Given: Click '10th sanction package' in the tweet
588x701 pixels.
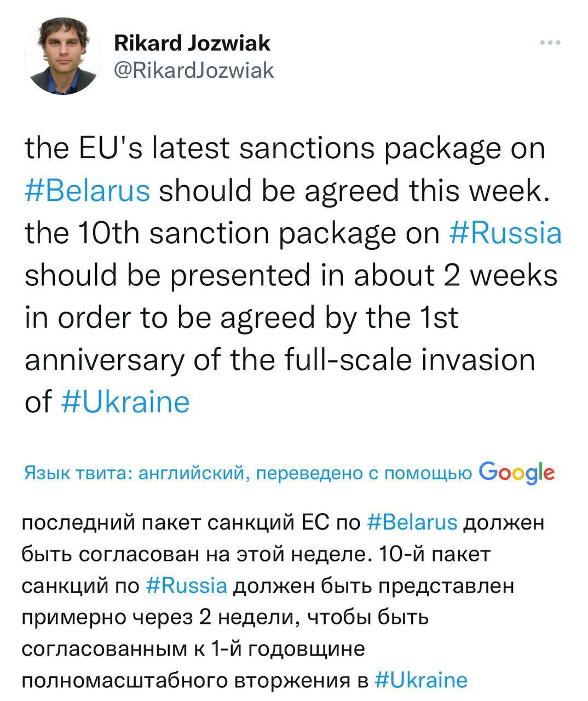Looking at the screenshot, I should pos(212,233).
